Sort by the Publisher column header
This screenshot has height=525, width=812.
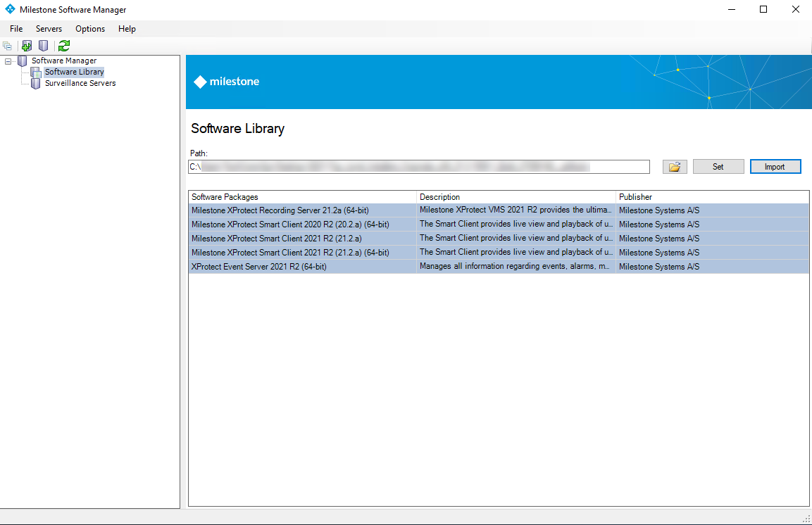[x=711, y=197]
